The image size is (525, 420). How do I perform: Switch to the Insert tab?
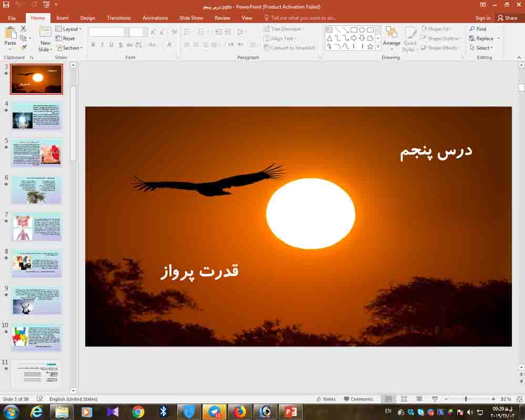click(x=63, y=18)
